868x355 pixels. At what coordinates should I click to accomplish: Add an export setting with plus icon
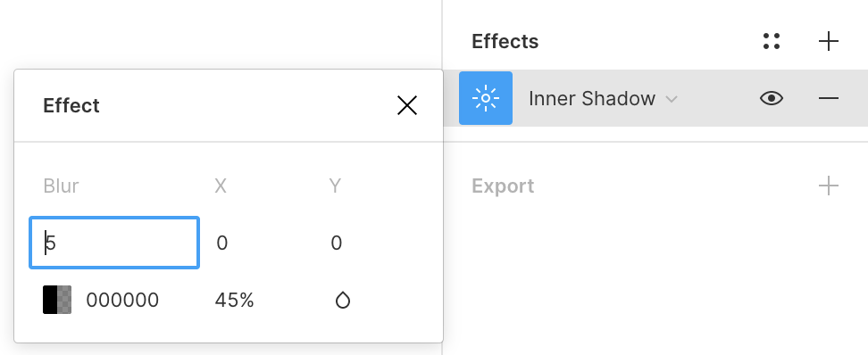pyautogui.click(x=828, y=186)
